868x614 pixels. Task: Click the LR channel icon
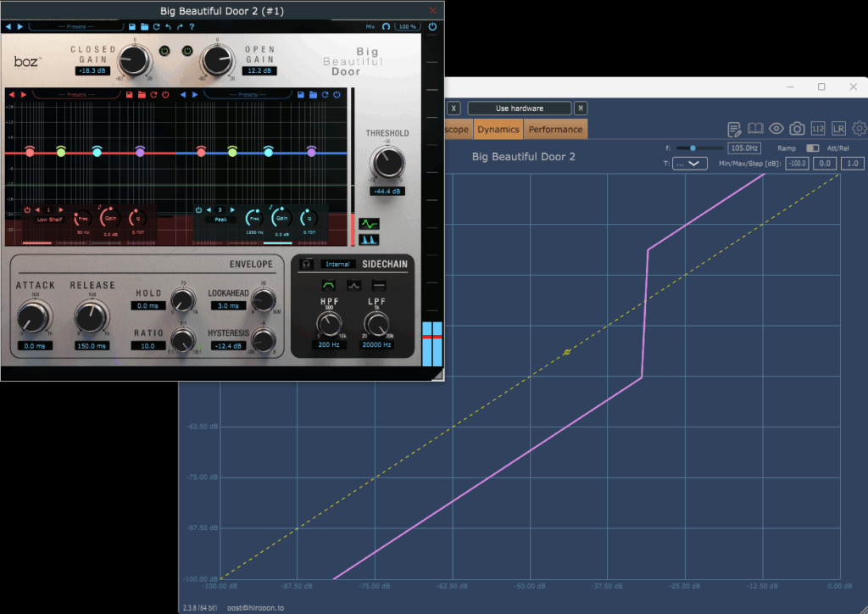[x=838, y=129]
